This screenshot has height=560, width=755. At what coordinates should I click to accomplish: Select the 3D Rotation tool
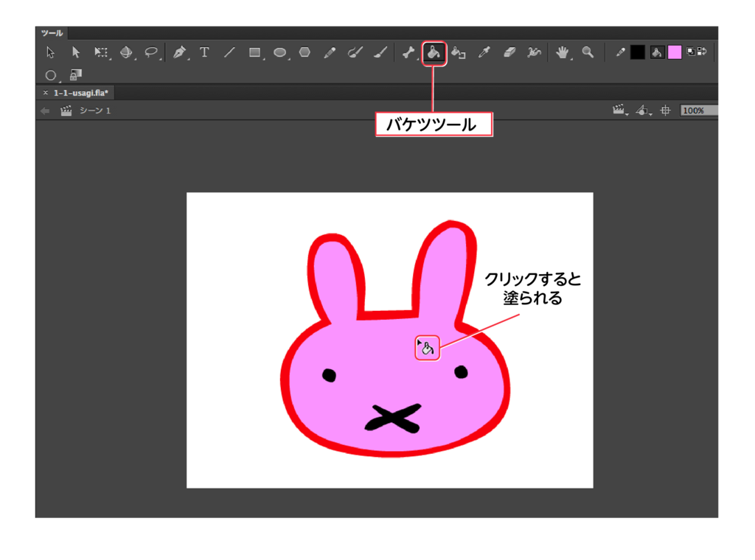click(x=126, y=52)
